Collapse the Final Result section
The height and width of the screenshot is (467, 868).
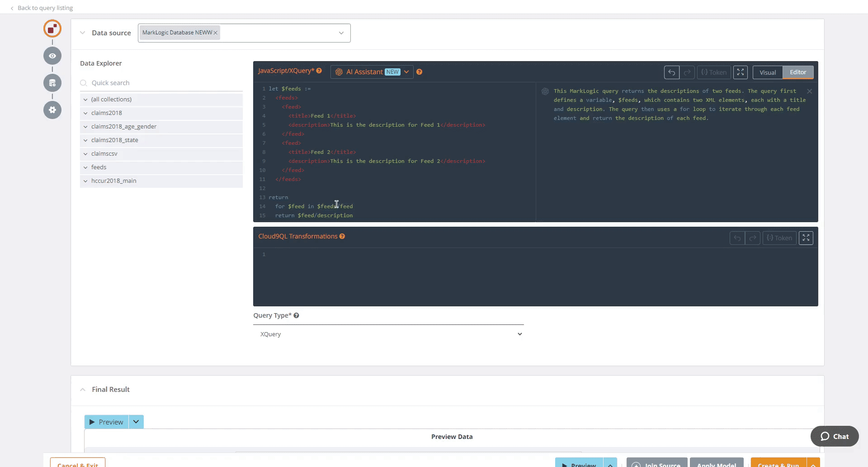point(83,390)
